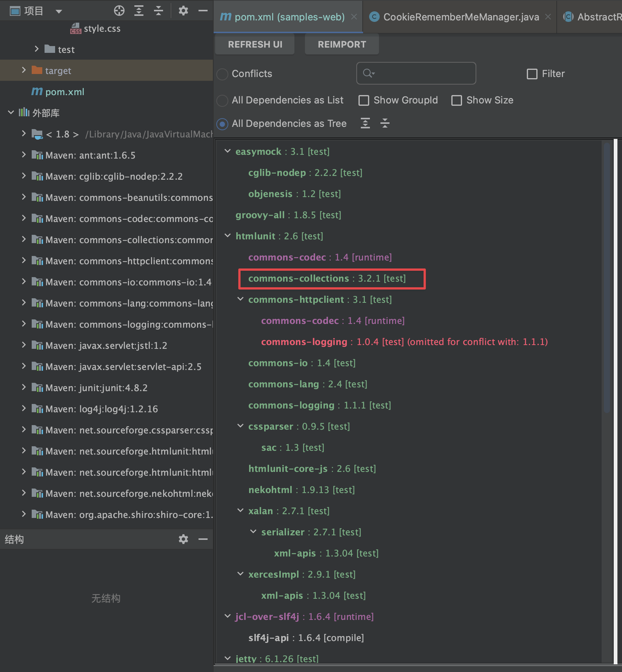
Task: Click the orange target folder icon
Action: pos(37,70)
